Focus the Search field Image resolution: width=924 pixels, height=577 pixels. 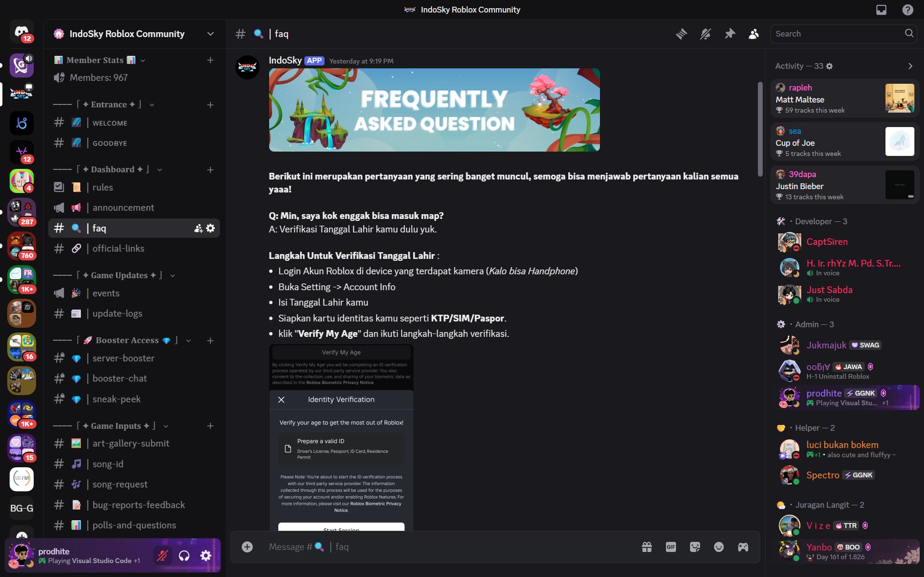click(843, 34)
